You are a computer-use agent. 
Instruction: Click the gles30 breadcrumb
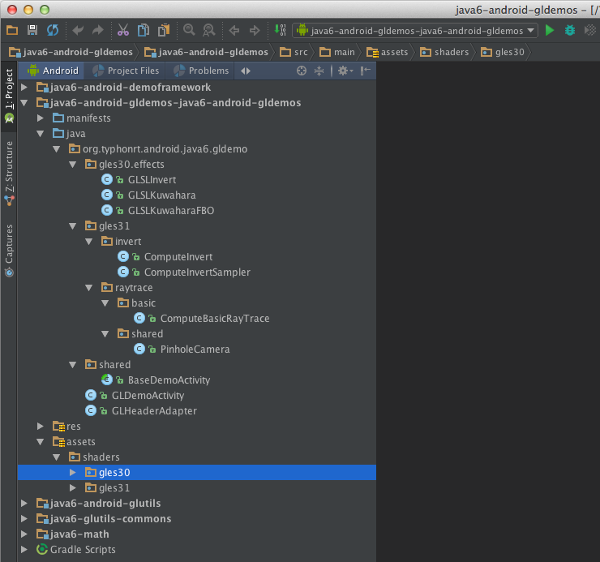pyautogui.click(x=502, y=52)
